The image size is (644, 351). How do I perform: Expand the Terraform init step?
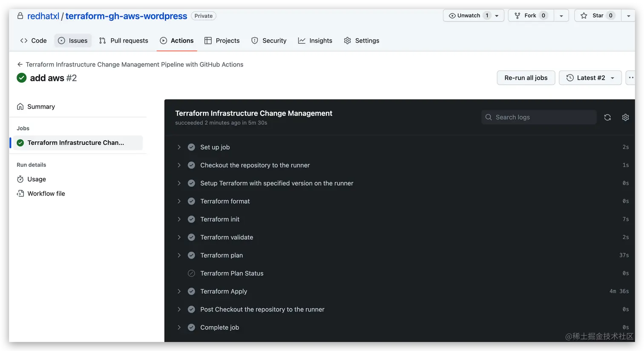pyautogui.click(x=179, y=219)
